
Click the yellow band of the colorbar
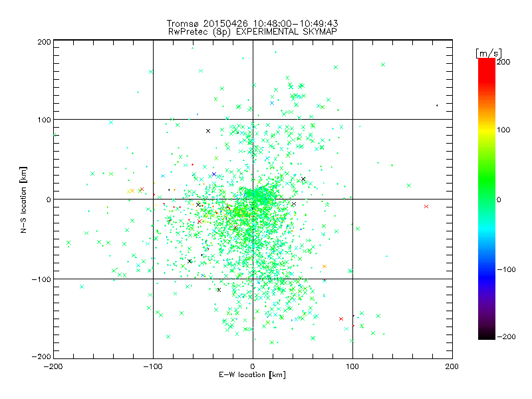click(x=487, y=130)
